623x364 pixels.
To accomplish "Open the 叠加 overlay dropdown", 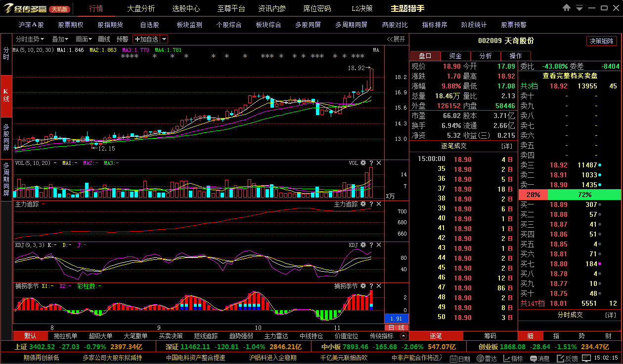I will click(x=60, y=39).
